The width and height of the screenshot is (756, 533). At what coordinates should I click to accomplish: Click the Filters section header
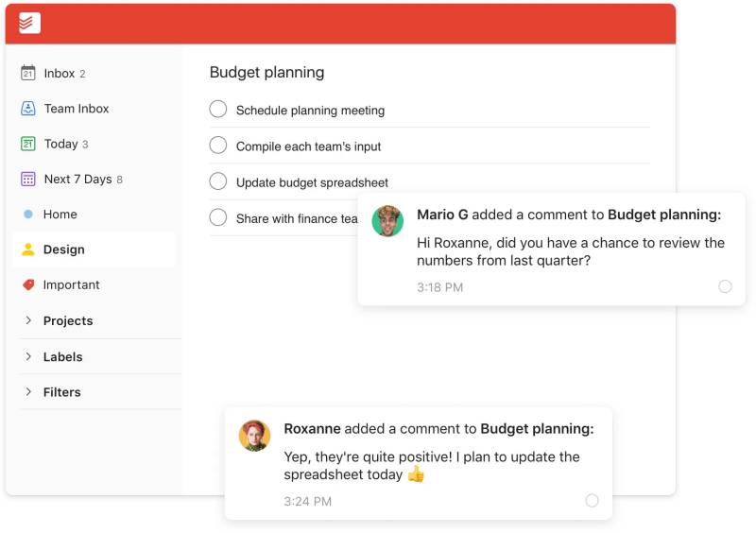(x=61, y=392)
